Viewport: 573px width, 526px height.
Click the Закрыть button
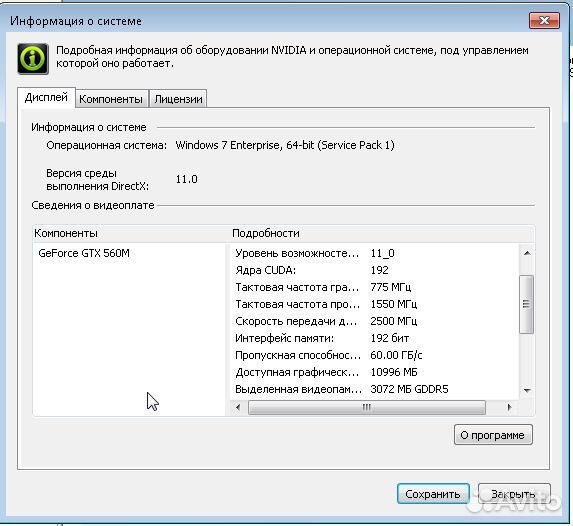[514, 494]
